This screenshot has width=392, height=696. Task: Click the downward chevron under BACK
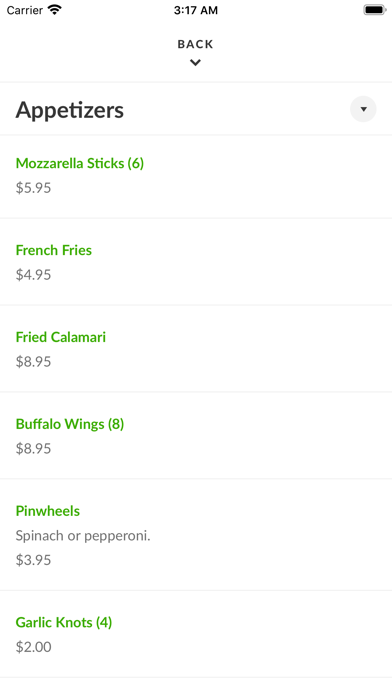(x=195, y=63)
